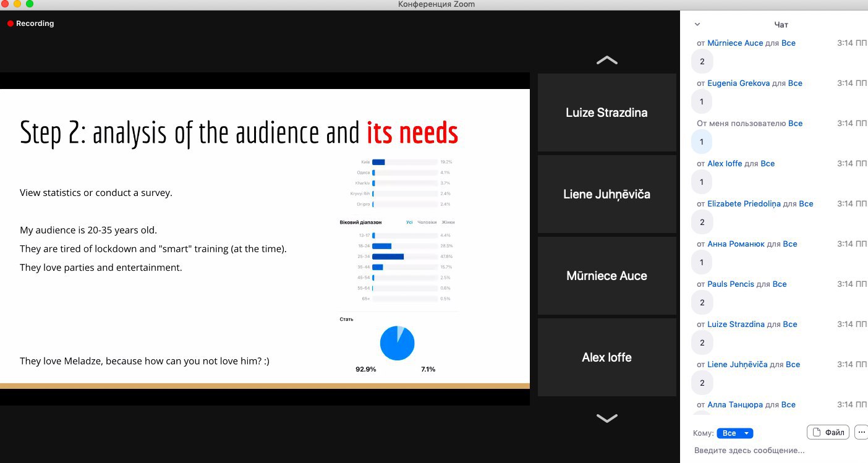Collapse the chat panel chevron
868x463 pixels.
[697, 25]
